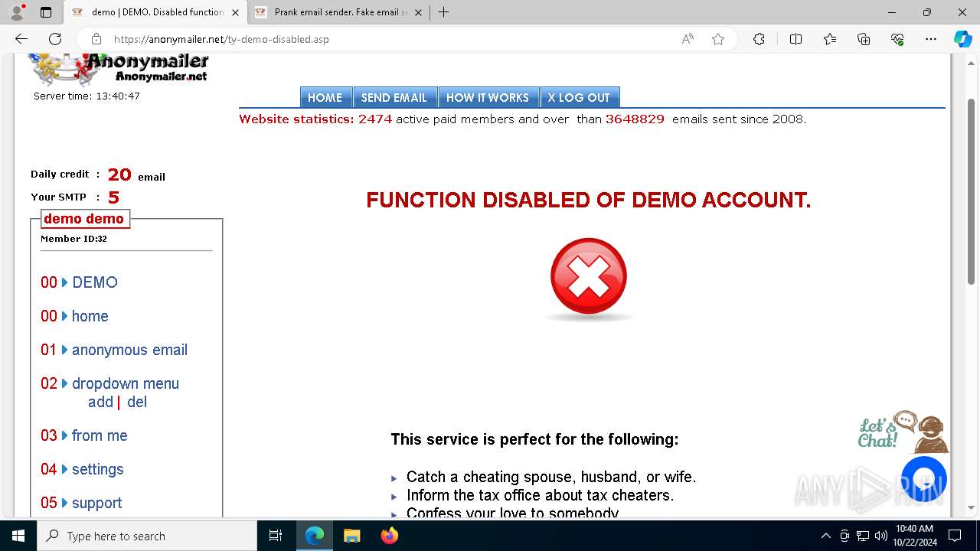980x551 pixels.
Task: Open the tab actions menu icon
Action: tap(46, 12)
